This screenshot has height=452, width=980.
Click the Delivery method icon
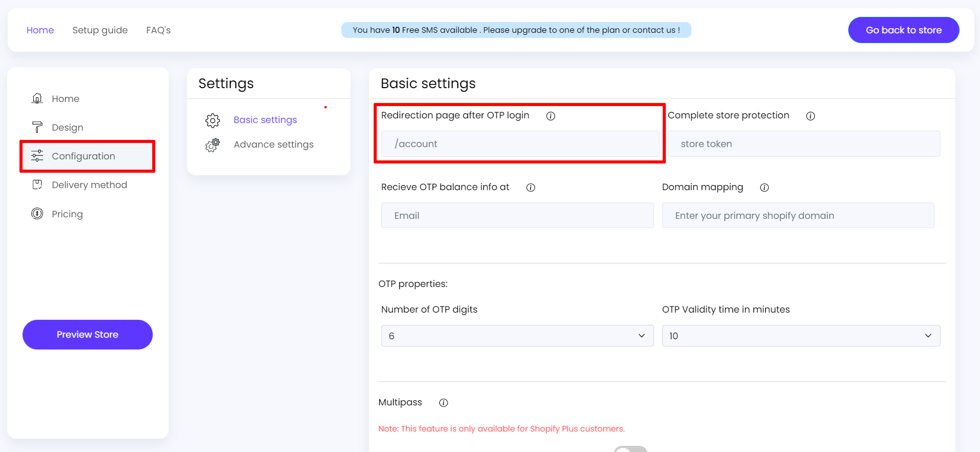(37, 184)
